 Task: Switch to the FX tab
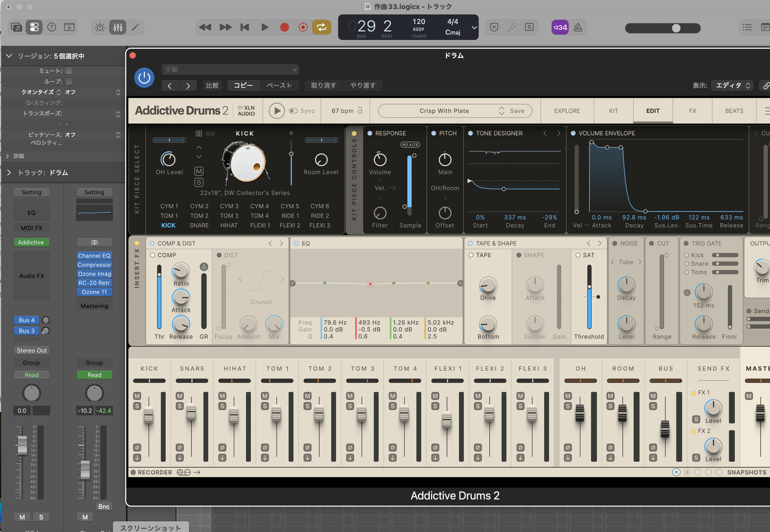click(692, 111)
